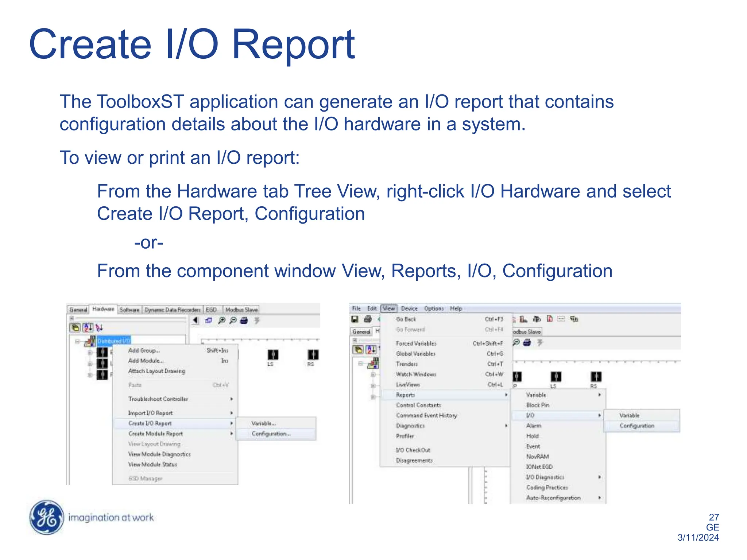
Task: Open the Device menu in menu bar
Action: [409, 308]
